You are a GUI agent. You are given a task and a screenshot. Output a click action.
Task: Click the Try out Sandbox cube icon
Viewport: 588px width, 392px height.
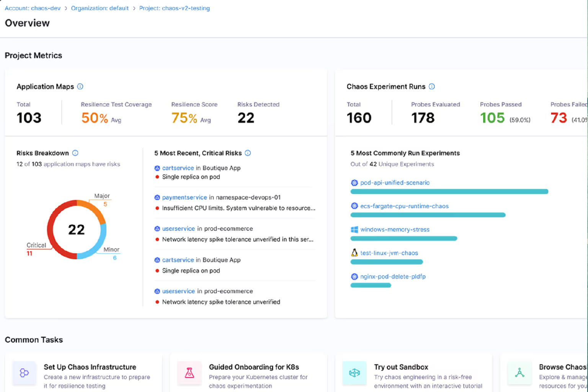pos(354,373)
